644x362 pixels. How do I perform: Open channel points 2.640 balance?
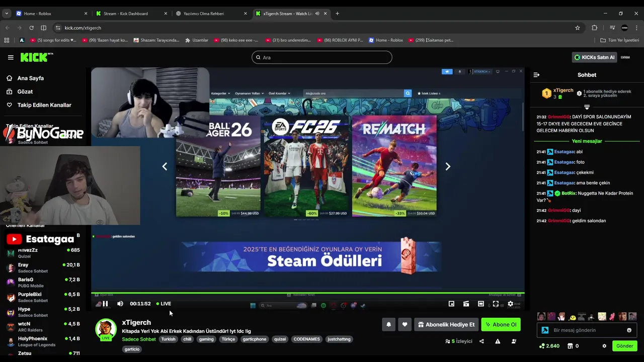(x=549, y=346)
